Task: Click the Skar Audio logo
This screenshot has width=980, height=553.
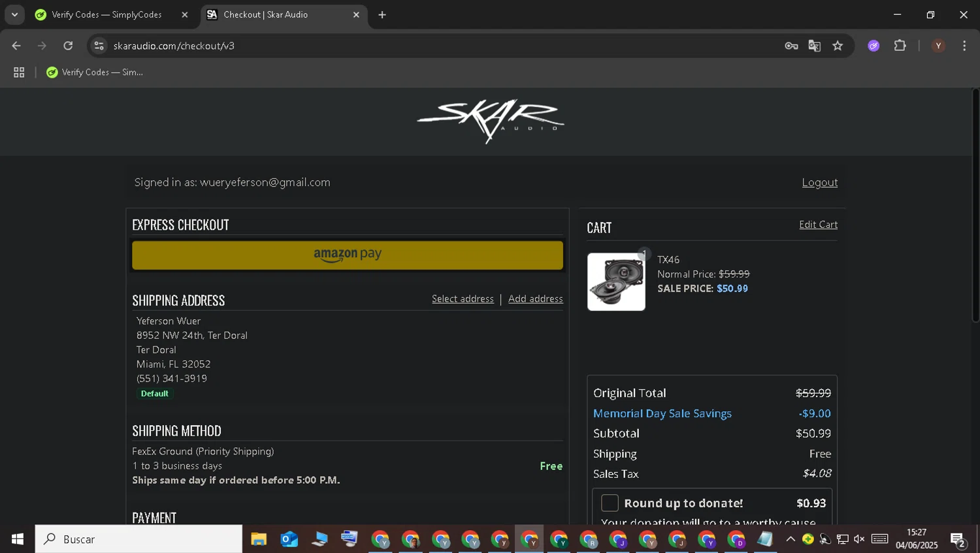Action: (490, 121)
